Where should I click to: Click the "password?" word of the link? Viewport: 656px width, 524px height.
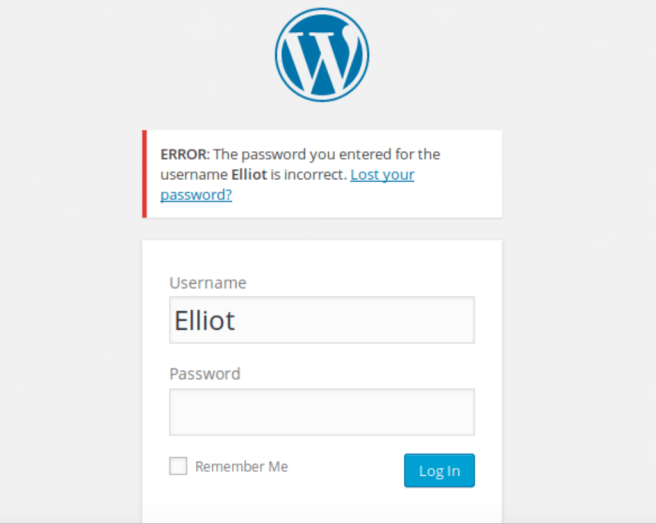click(196, 195)
